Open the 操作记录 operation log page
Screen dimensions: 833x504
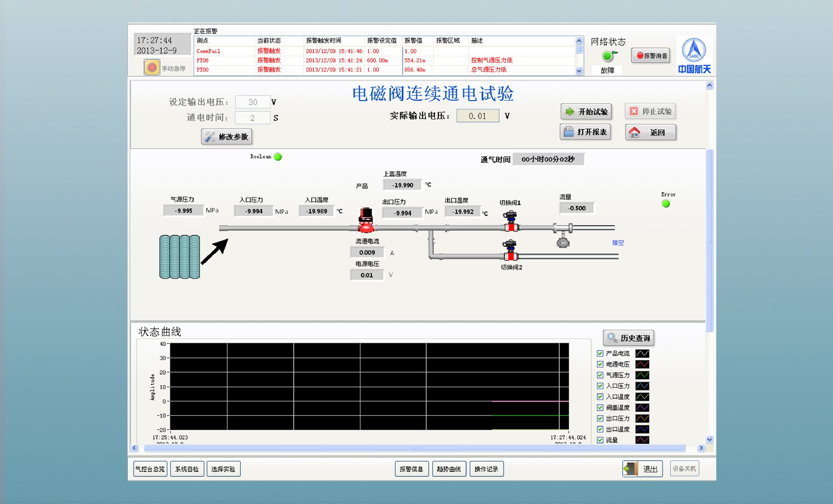tap(486, 469)
